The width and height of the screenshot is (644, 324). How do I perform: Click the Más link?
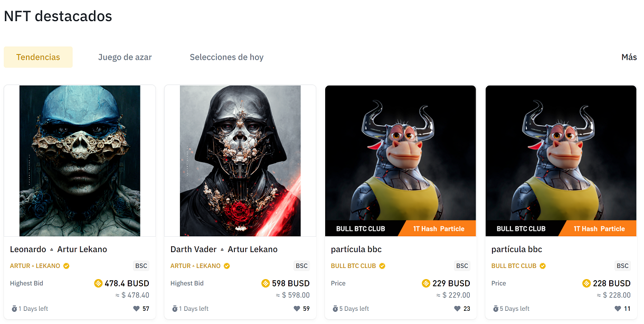629,57
